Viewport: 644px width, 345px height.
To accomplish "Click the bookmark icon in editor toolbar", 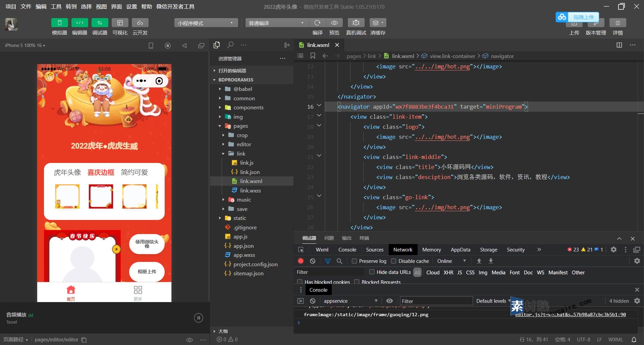I will tap(313, 56).
